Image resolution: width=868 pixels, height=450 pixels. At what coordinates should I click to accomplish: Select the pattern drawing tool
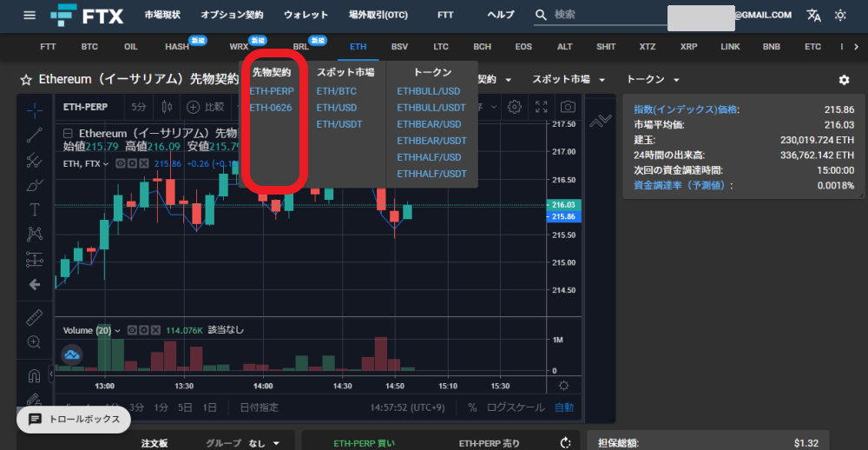tap(35, 234)
